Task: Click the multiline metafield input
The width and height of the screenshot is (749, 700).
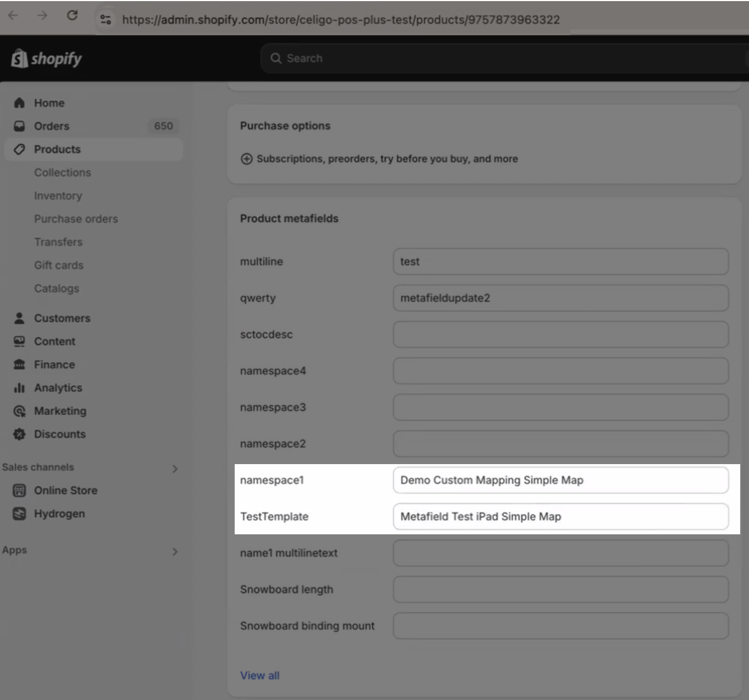Action: point(560,262)
